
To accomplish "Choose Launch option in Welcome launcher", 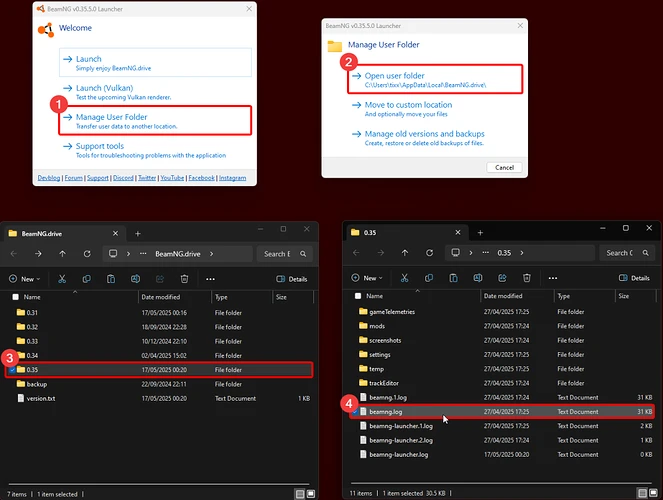I will click(x=155, y=63).
